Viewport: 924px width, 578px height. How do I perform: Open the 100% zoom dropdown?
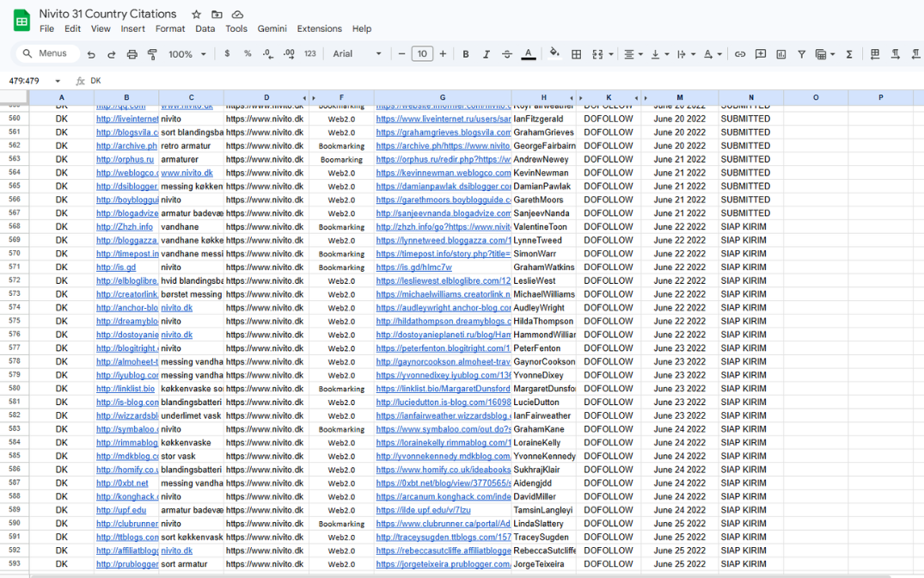[187, 54]
